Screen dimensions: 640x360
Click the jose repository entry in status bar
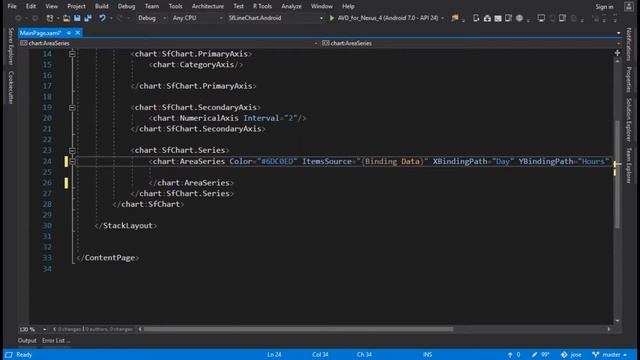click(x=571, y=355)
